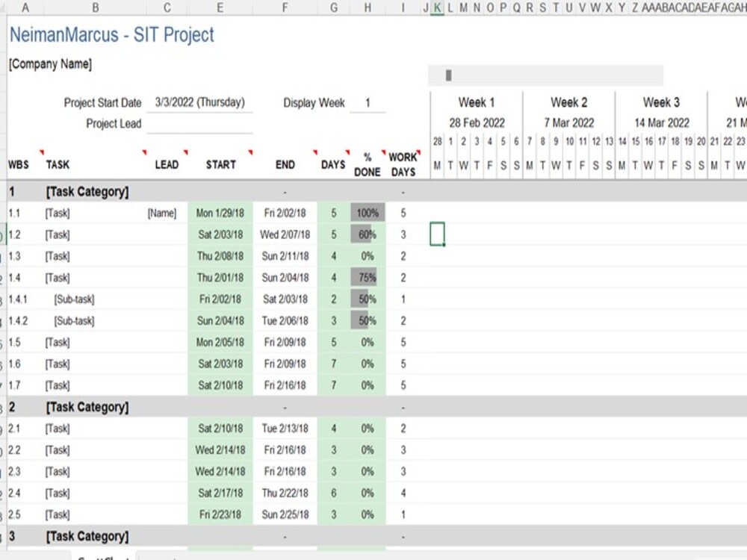
Task: Select the Week 3 heading
Action: coord(661,102)
